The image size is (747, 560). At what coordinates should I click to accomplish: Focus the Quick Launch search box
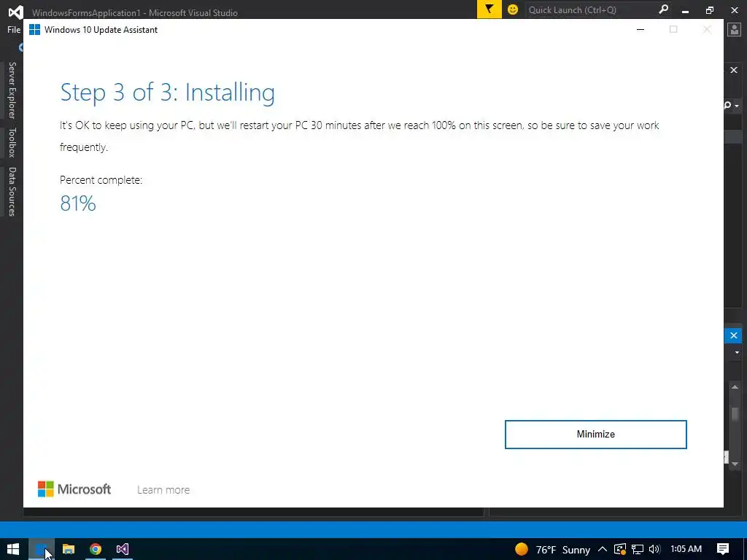[x=591, y=9]
